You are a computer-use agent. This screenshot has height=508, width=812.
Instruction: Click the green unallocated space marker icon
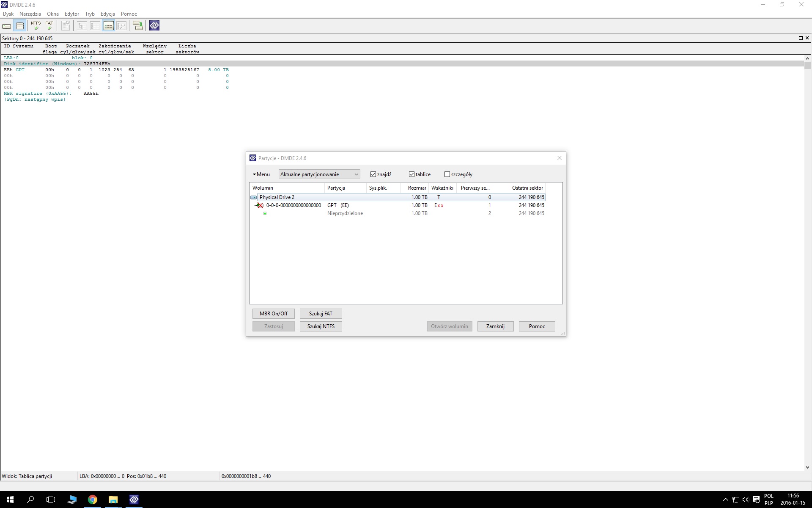coord(265,213)
